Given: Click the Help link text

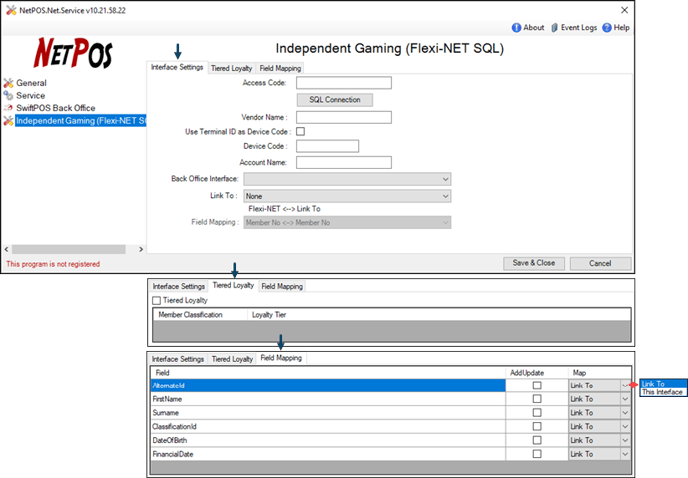Looking at the screenshot, I should coord(621,28).
